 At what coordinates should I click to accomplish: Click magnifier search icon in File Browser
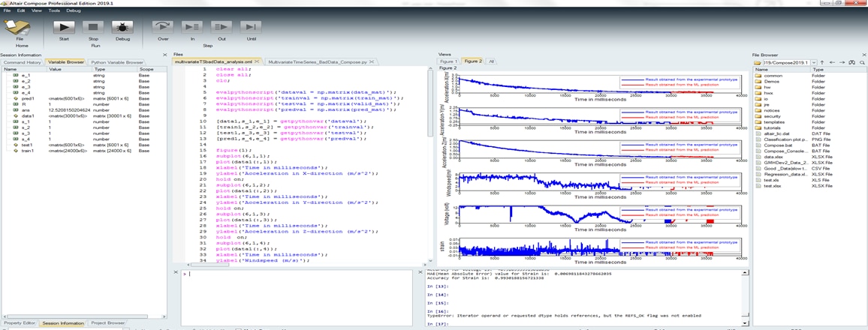point(861,62)
